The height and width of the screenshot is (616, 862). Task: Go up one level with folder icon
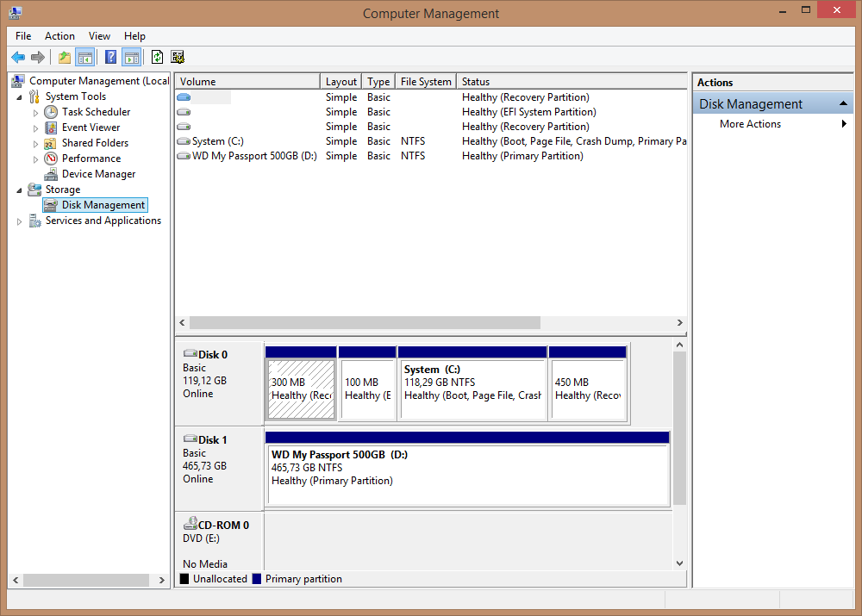tap(65, 57)
